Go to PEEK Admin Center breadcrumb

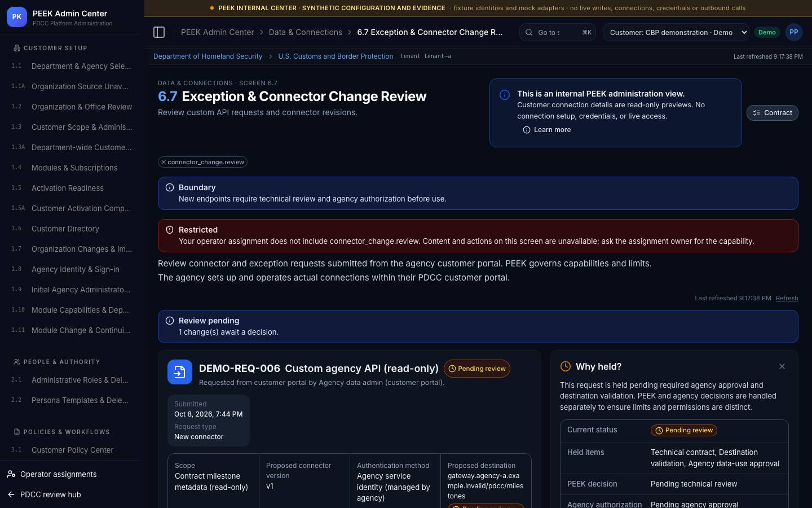217,32
